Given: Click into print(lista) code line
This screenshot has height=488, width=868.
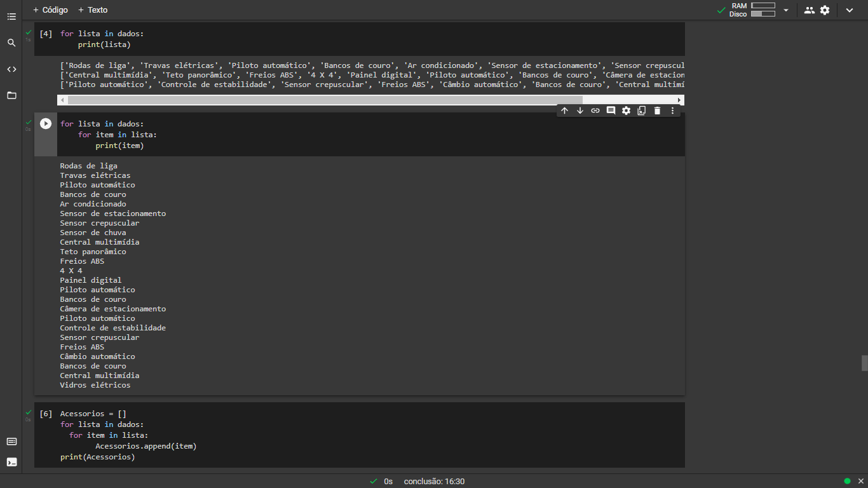Looking at the screenshot, I should point(104,44).
